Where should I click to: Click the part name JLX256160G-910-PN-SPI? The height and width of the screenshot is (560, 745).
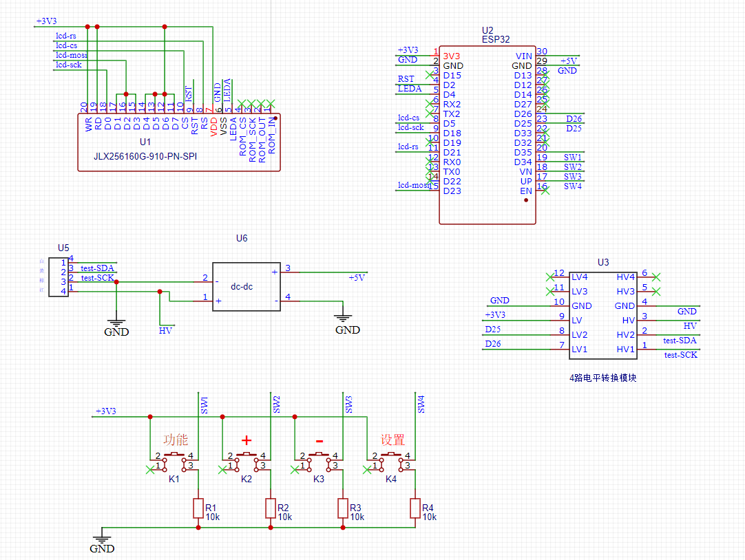(145, 156)
